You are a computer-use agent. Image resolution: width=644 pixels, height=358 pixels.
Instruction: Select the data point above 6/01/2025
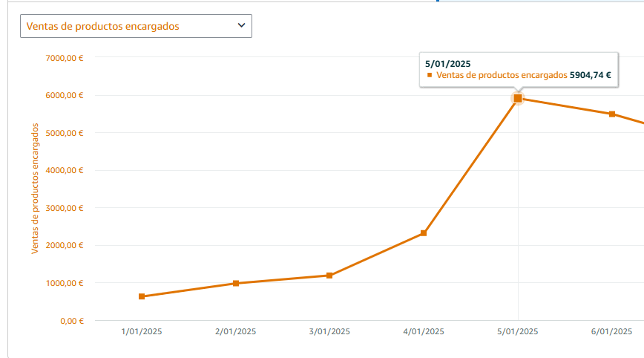(x=612, y=114)
